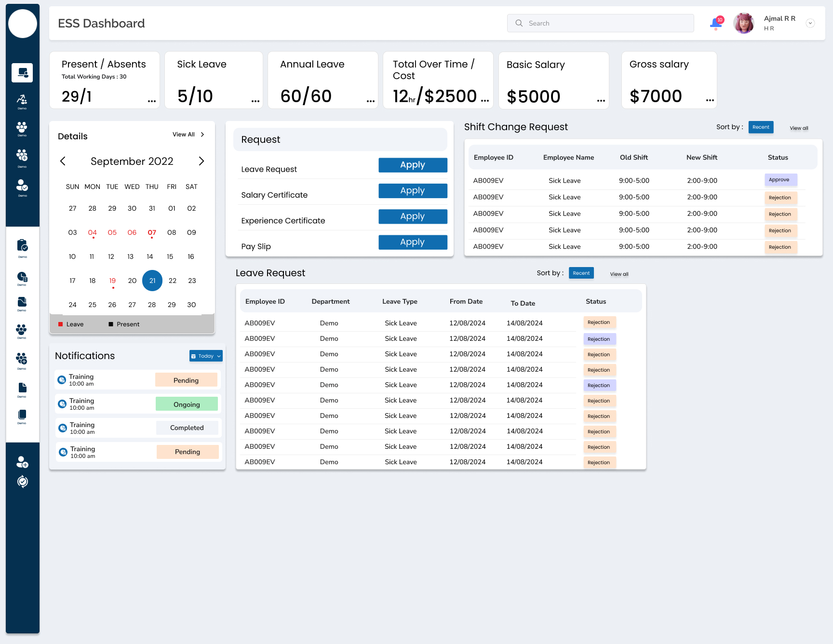Open more options on Gross salary card
This screenshot has height=644, width=833.
[710, 100]
